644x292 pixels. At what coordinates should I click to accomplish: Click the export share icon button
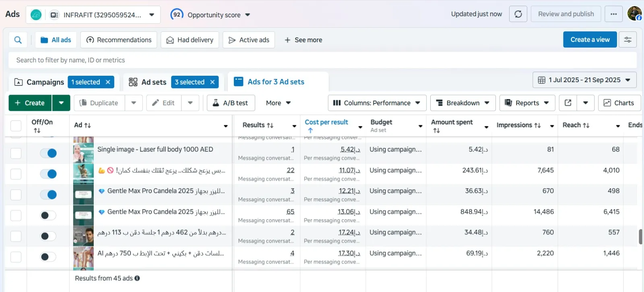tap(568, 103)
